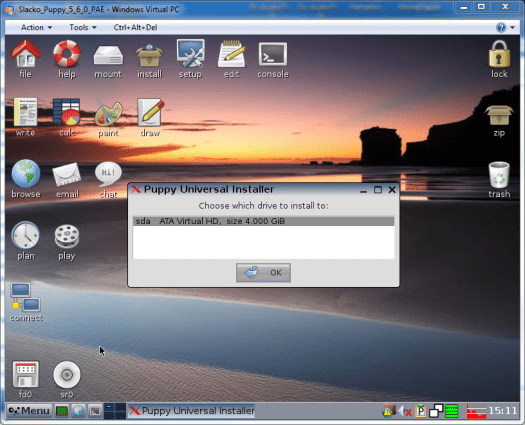This screenshot has height=425, width=525.
Task: Launch the calc spreadsheet icon
Action: coord(67,112)
